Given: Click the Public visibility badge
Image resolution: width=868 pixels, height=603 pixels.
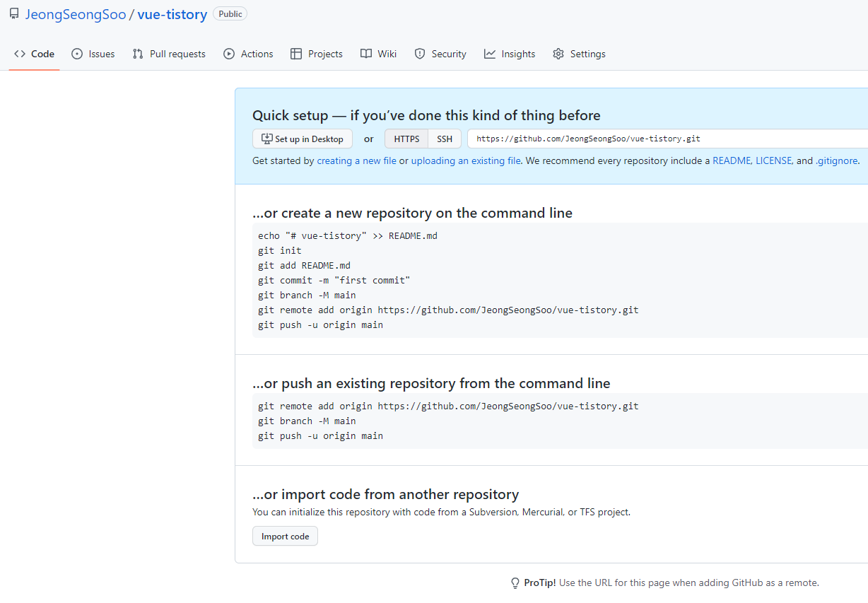Looking at the screenshot, I should (x=230, y=14).
